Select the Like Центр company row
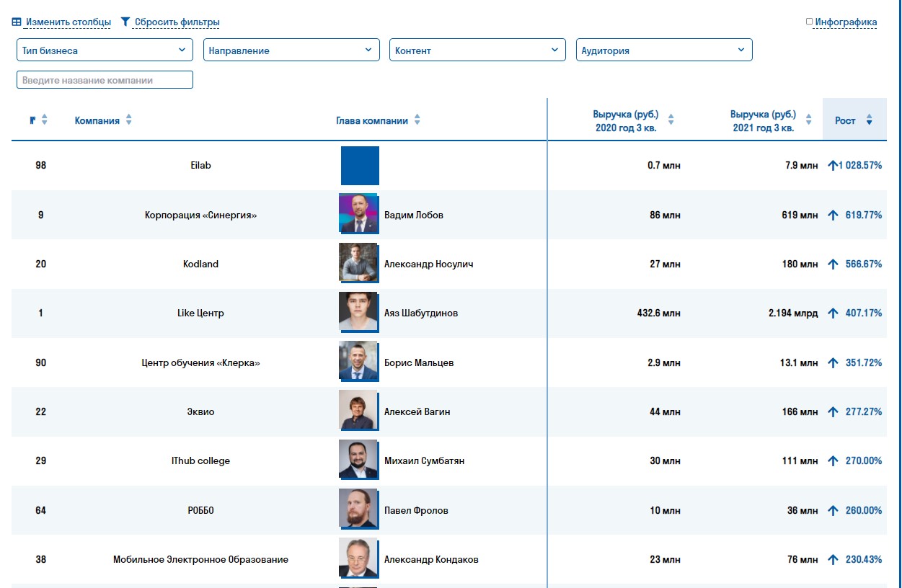The width and height of the screenshot is (902, 588). click(x=448, y=313)
